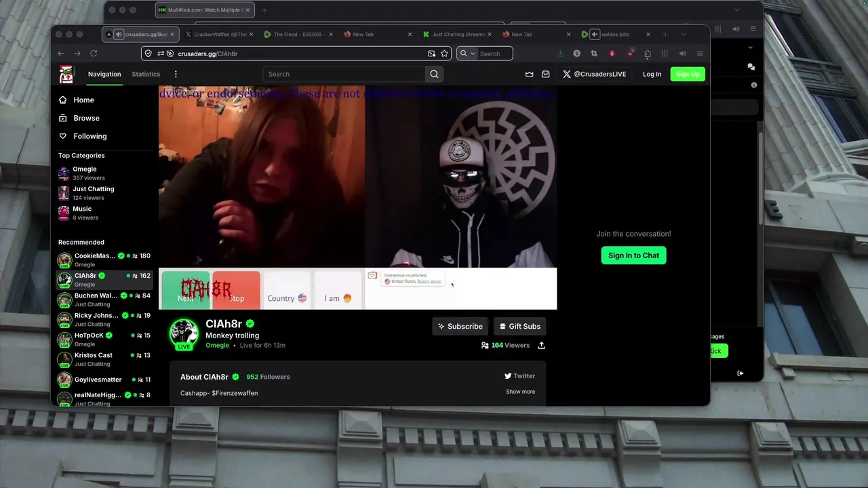The image size is (868, 488).
Task: Click the 'I am' selector on the stream
Action: [x=338, y=289]
